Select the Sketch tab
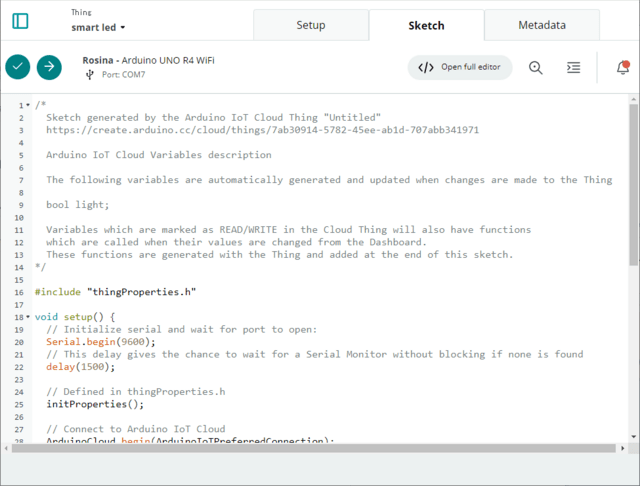This screenshot has width=640, height=486. coord(426,25)
